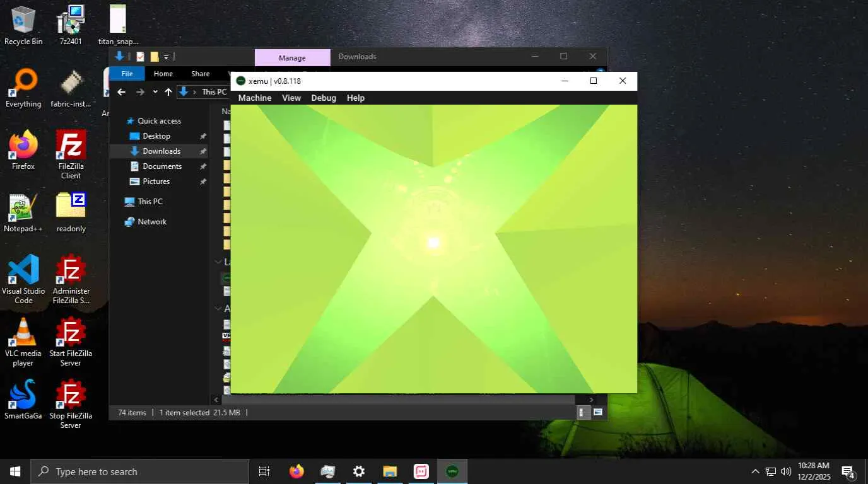This screenshot has width=868, height=484.
Task: Open the Action Center notifications
Action: [x=848, y=471]
